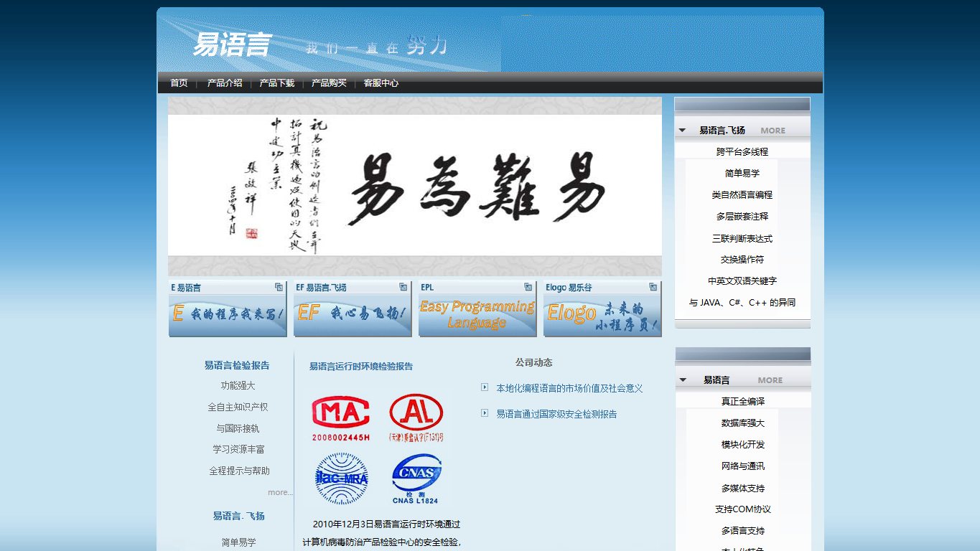Screen dimensions: 980x551
Task: Click the red AL certification logo
Action: tap(416, 416)
